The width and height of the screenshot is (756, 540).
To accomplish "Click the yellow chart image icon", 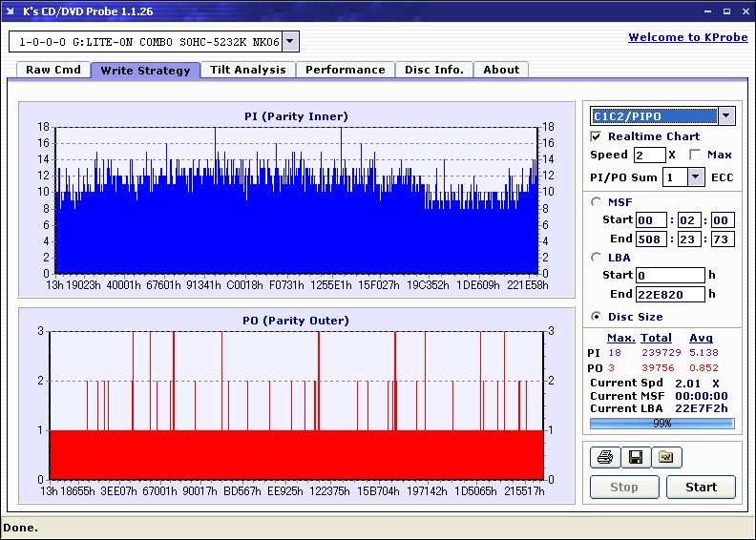I will [666, 458].
